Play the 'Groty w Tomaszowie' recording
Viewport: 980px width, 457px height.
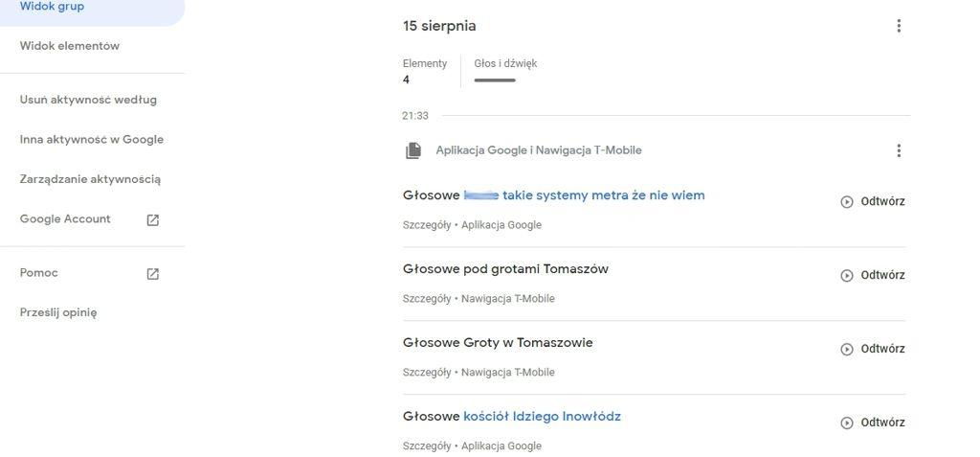872,350
